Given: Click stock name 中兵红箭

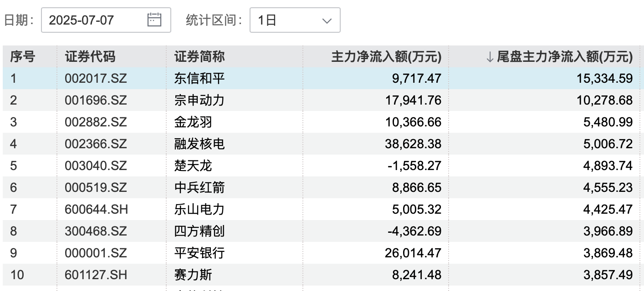Looking at the screenshot, I should coord(199,187).
